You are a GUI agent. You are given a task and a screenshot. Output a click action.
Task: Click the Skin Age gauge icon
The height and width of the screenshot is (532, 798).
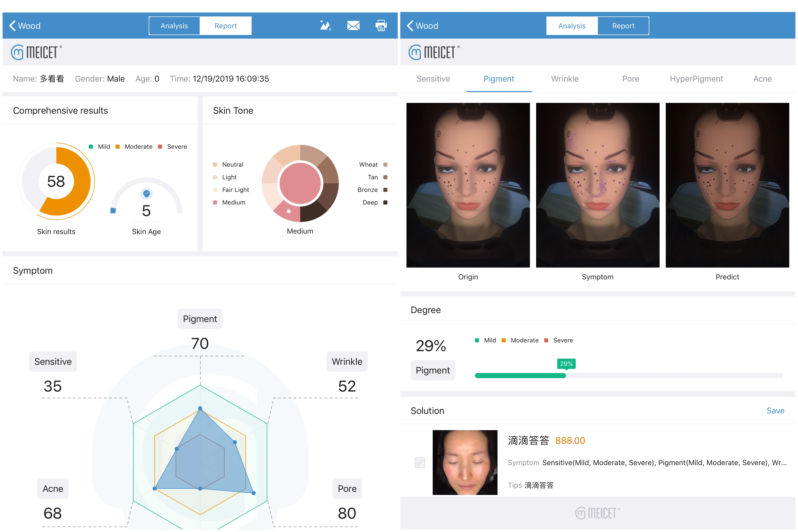coord(146,194)
